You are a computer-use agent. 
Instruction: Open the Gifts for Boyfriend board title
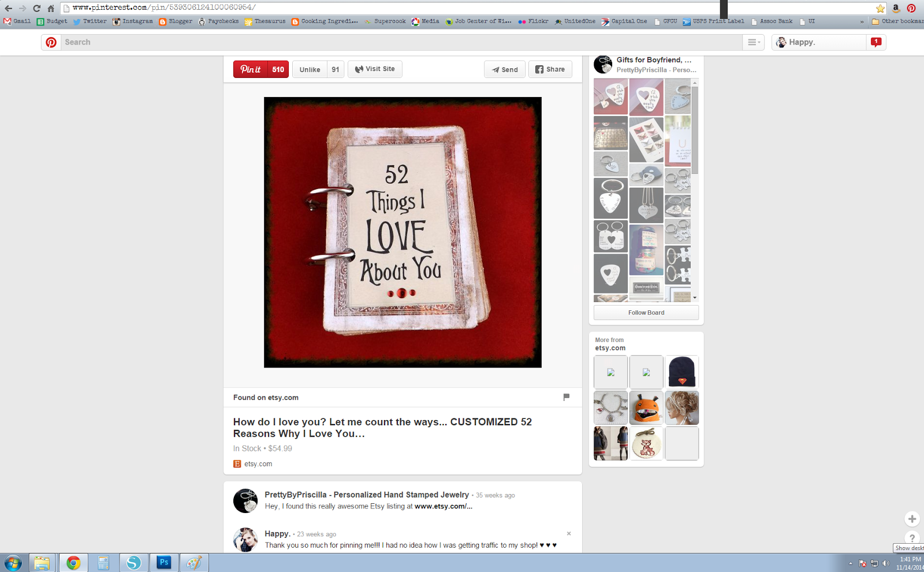654,60
